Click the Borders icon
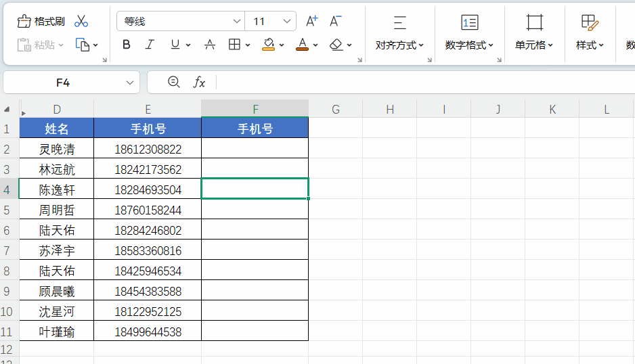Image resolution: width=635 pixels, height=364 pixels. coord(234,45)
